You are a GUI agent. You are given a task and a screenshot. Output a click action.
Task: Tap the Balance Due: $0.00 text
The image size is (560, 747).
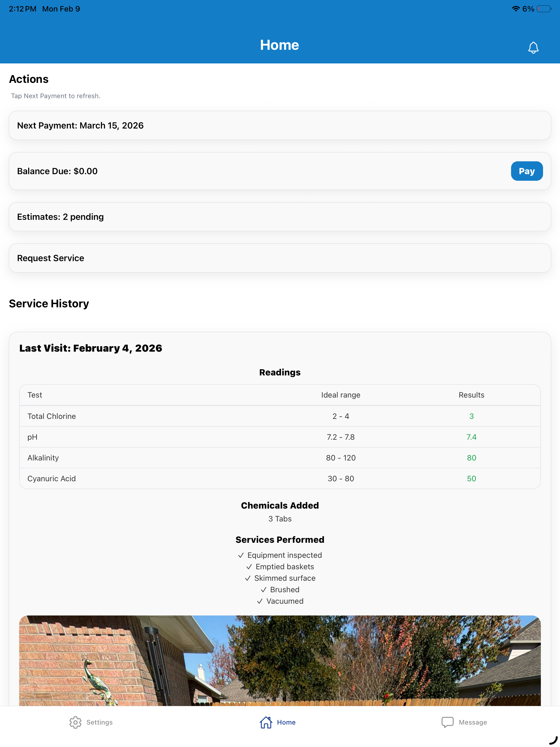[x=57, y=171]
